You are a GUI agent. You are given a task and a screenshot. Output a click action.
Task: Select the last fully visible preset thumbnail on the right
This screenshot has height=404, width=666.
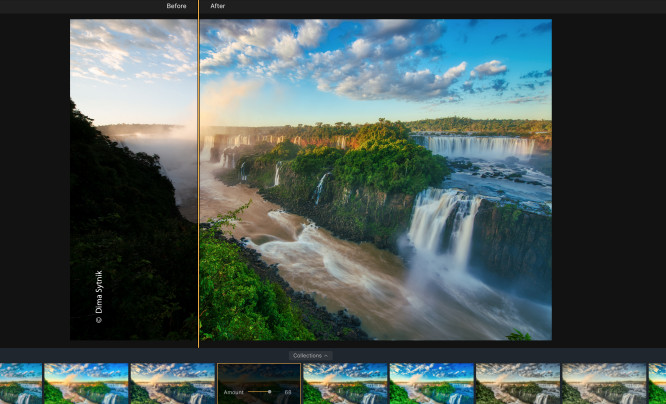tap(604, 384)
